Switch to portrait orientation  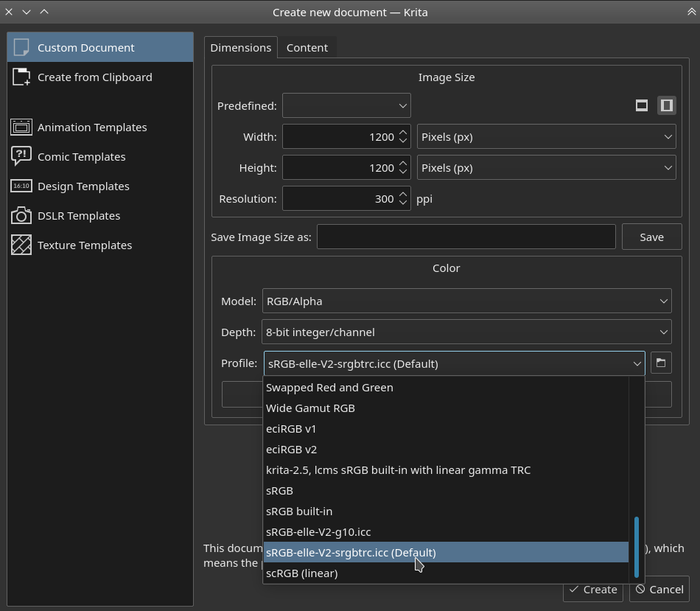point(666,105)
